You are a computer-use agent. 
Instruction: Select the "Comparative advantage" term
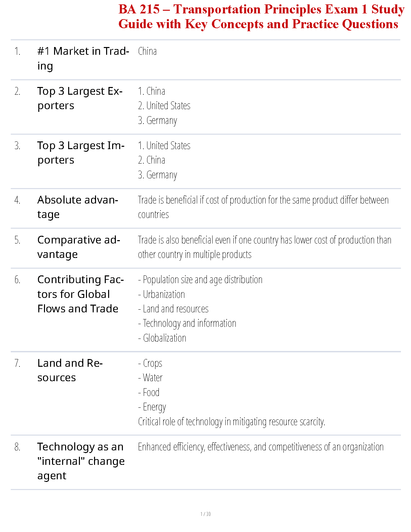pyautogui.click(x=79, y=247)
